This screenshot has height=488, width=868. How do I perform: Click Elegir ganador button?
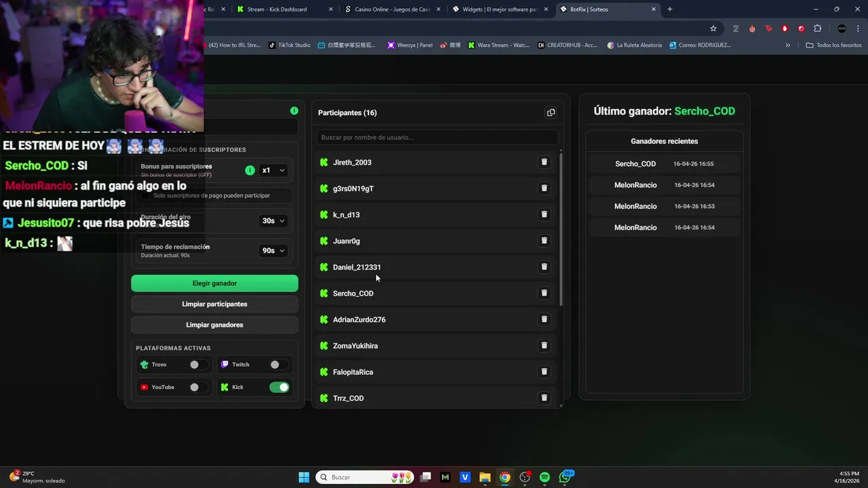[x=214, y=283]
